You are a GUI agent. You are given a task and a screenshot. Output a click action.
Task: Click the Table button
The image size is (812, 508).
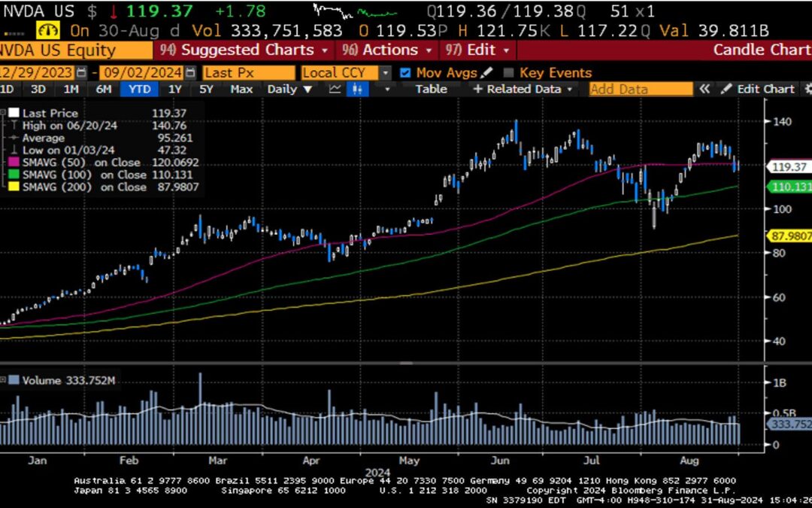pos(432,88)
